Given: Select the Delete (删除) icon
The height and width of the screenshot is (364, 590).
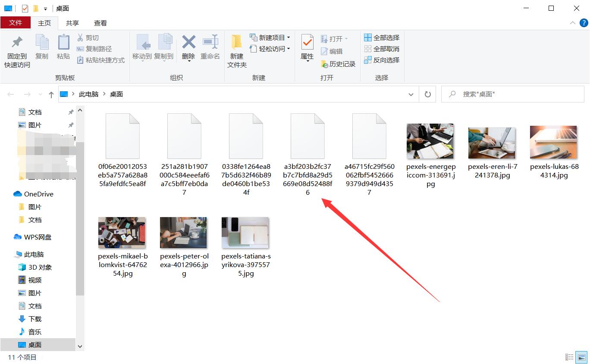Looking at the screenshot, I should [188, 47].
